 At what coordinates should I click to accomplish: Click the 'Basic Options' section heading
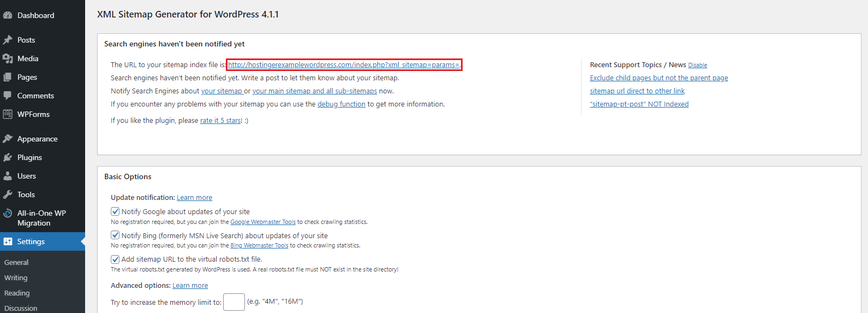click(x=128, y=176)
